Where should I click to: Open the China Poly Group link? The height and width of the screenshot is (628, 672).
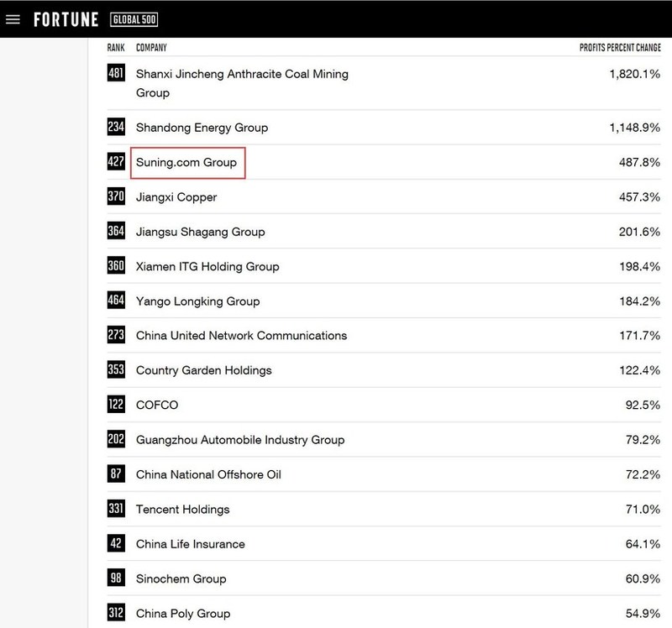coord(182,614)
